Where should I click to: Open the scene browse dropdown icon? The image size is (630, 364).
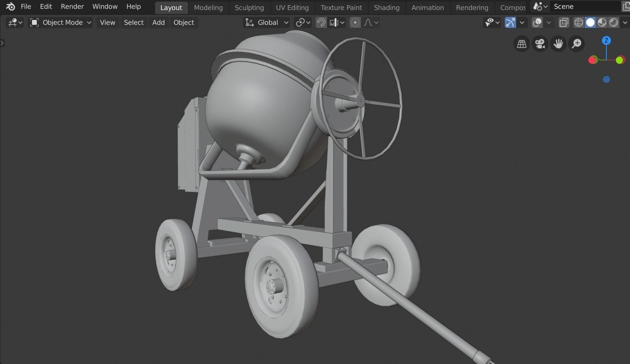pyautogui.click(x=540, y=7)
